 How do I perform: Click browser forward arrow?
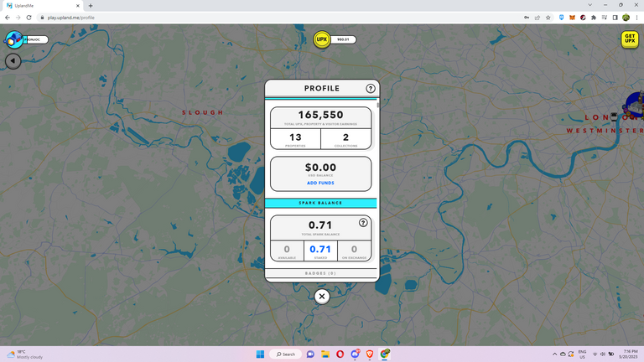(x=18, y=18)
